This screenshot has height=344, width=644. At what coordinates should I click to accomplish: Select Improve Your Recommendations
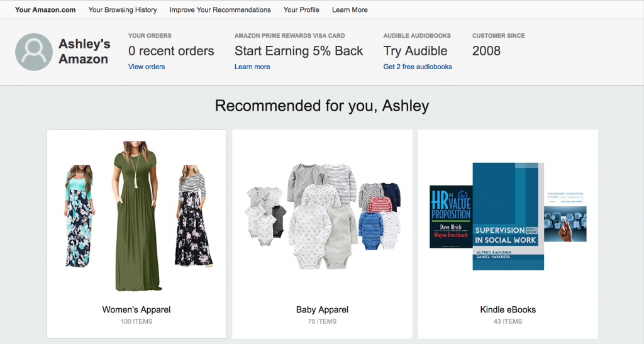220,10
